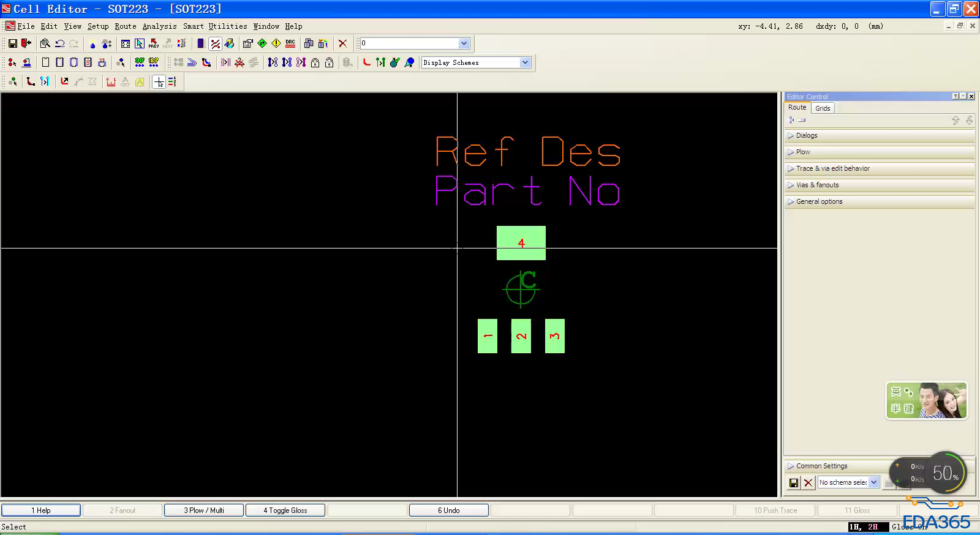Select pad 1 in the layout
980x535 pixels.
pos(488,336)
